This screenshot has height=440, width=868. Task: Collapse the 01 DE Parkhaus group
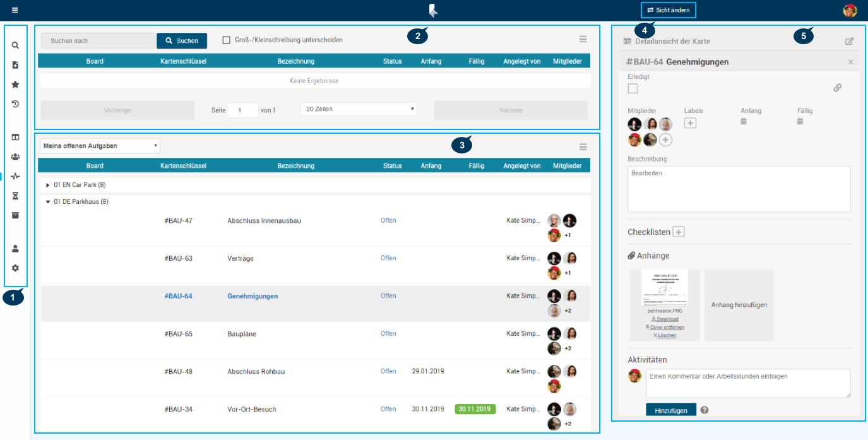point(48,202)
